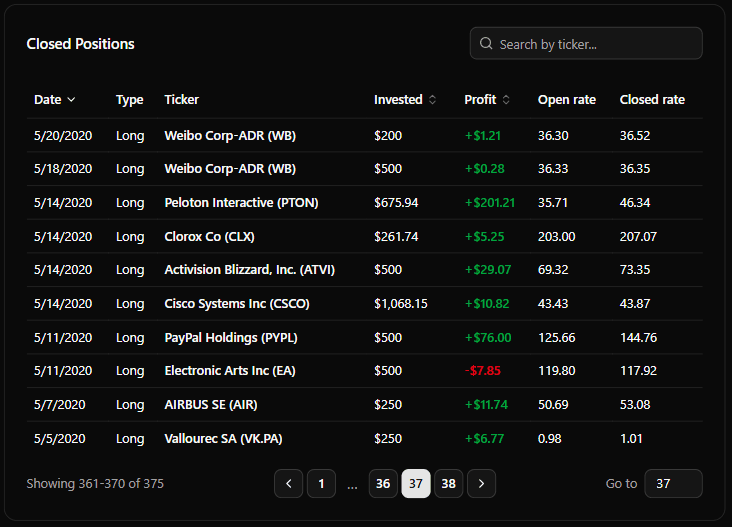Select AIRBUS SE (AIR) ticker
Image resolution: width=732 pixels, height=527 pixels.
pos(211,405)
